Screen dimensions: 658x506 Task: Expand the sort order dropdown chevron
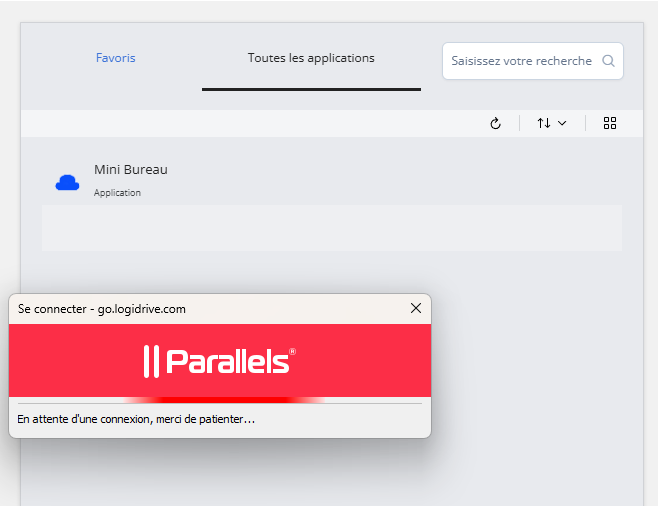(x=562, y=123)
